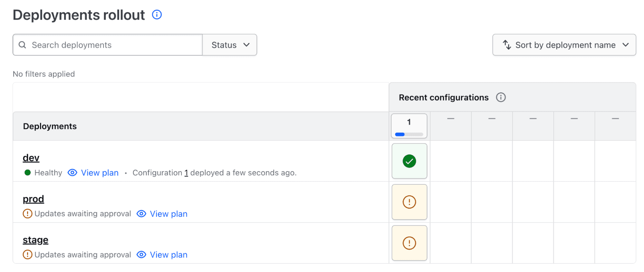Open the Sort by deployment name dropdown
This screenshot has width=644, height=272.
coord(564,45)
